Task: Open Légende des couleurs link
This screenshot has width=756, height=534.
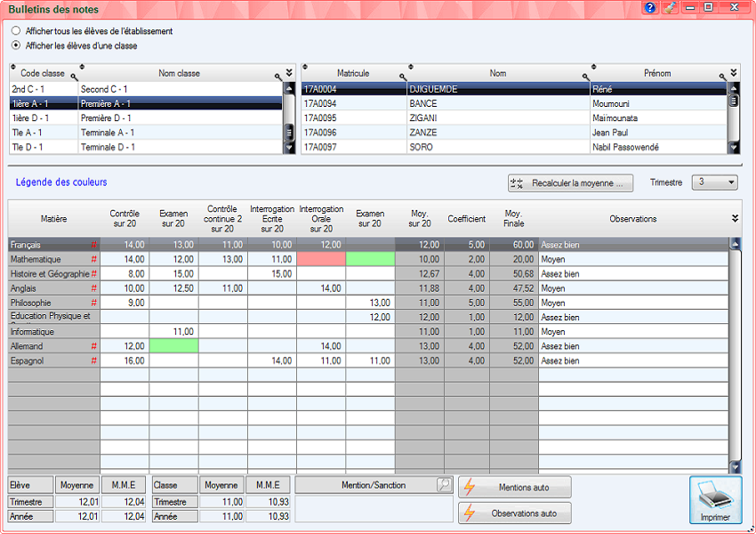Action: tap(61, 182)
